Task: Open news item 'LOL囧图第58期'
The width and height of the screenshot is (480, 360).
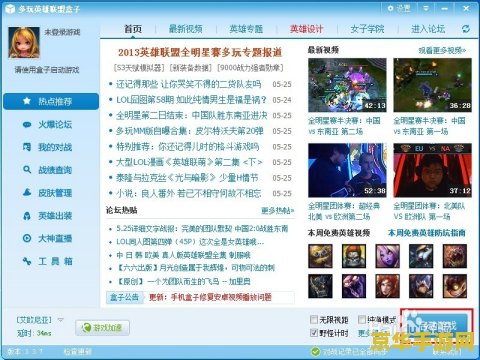Action: 191,100
